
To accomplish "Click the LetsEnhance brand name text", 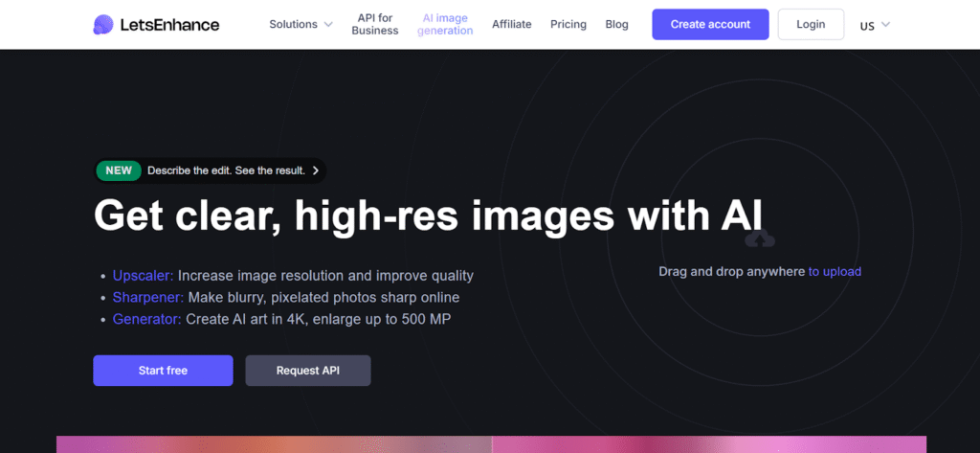I will point(169,25).
